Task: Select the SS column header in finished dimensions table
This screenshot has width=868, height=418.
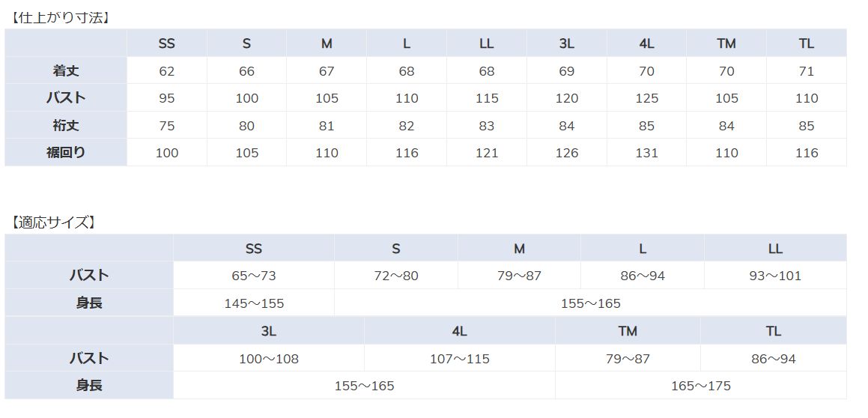Action: pyautogui.click(x=166, y=43)
